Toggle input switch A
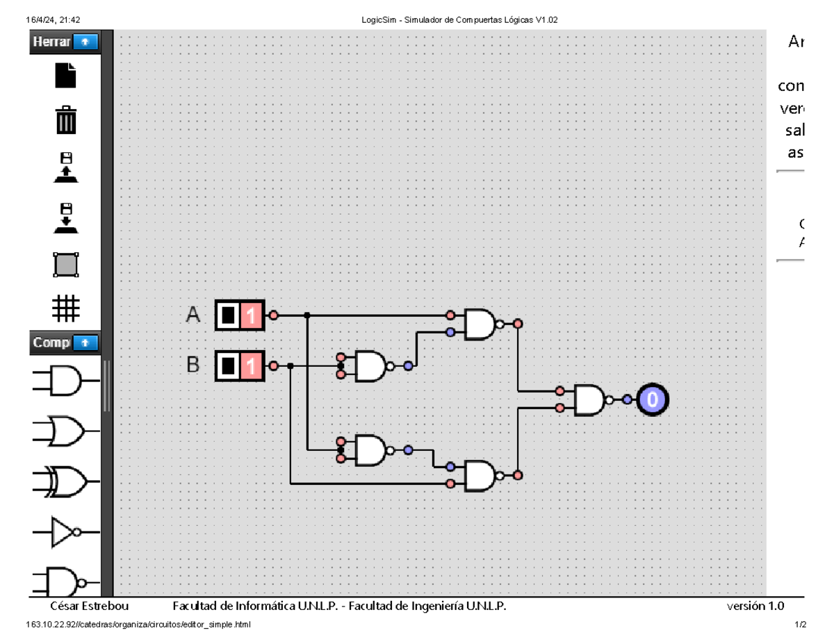834x644 pixels. point(240,315)
